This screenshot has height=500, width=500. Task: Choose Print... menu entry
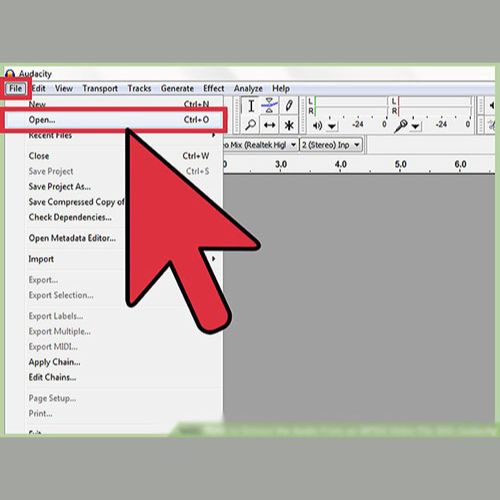tap(114, 413)
